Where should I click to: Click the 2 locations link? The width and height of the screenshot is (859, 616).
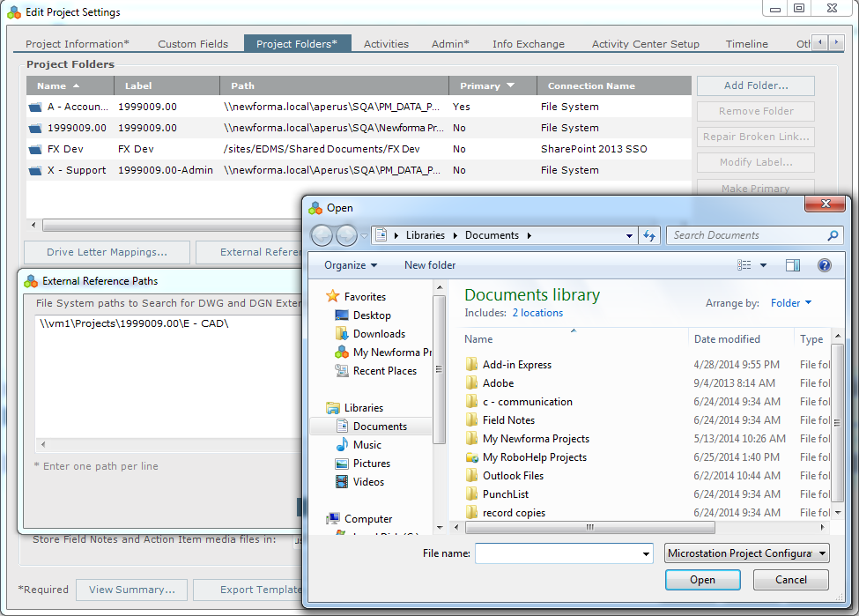point(537,313)
